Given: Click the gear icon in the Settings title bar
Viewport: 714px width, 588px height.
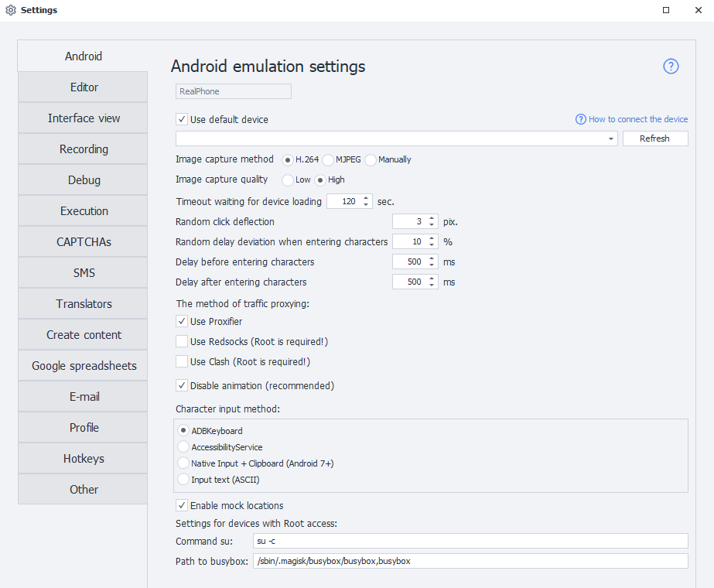Looking at the screenshot, I should click(10, 10).
